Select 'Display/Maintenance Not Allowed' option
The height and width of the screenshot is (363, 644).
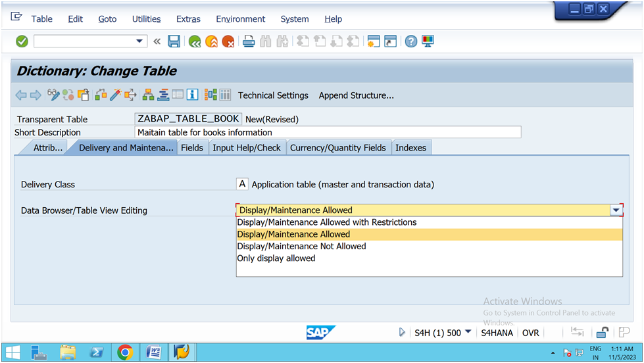tap(429, 247)
